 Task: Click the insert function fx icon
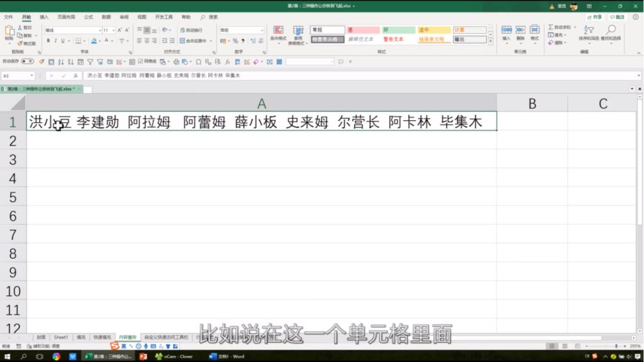pos(75,76)
